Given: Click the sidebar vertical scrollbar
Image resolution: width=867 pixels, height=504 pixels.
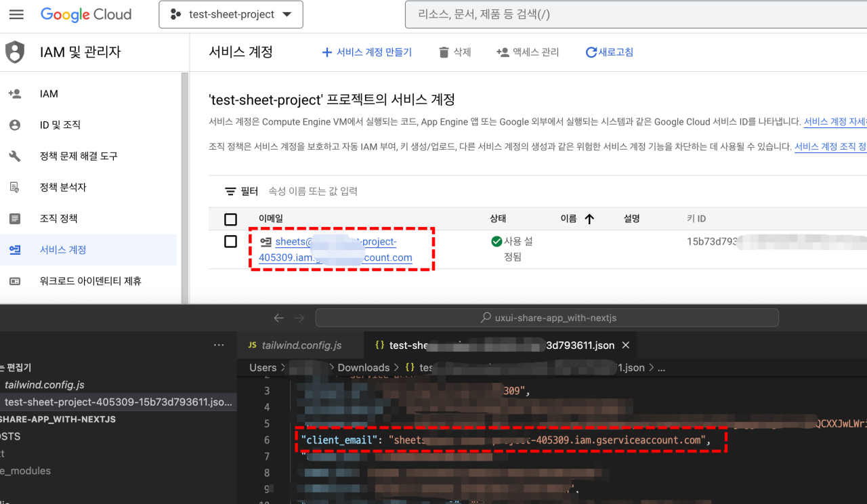Looking at the screenshot, I should (184, 188).
